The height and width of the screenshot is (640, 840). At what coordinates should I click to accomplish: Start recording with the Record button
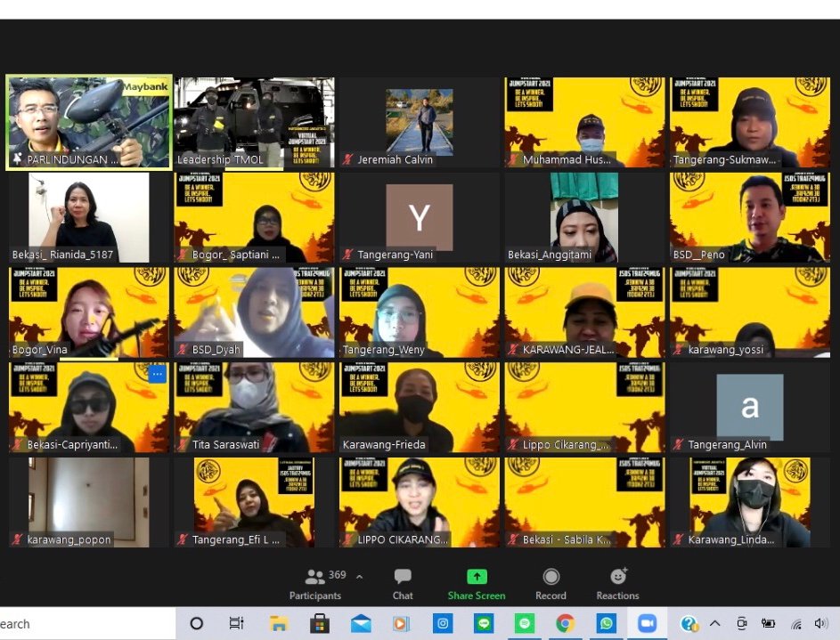click(x=550, y=584)
